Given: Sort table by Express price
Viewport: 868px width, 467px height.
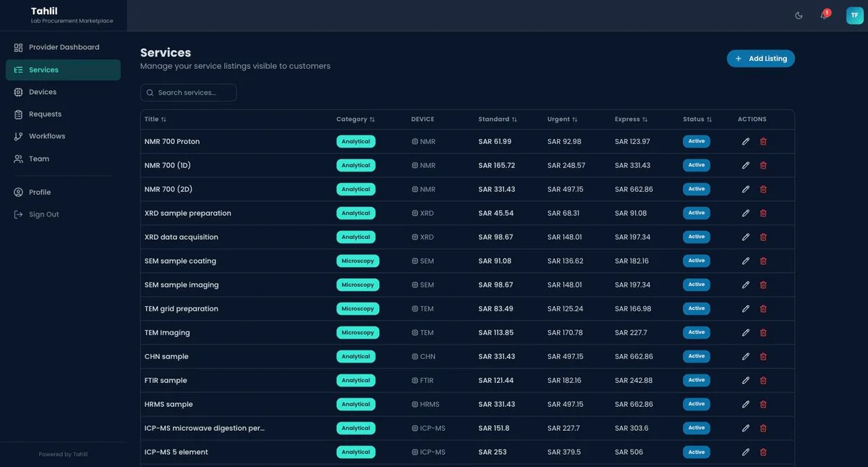Looking at the screenshot, I should [631, 119].
